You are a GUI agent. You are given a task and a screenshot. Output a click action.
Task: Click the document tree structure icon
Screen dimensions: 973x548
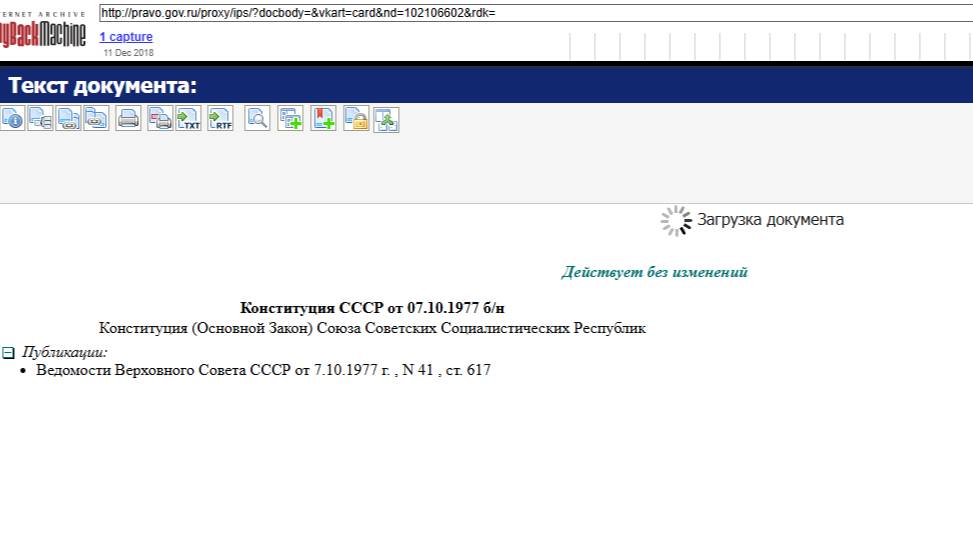click(x=387, y=120)
